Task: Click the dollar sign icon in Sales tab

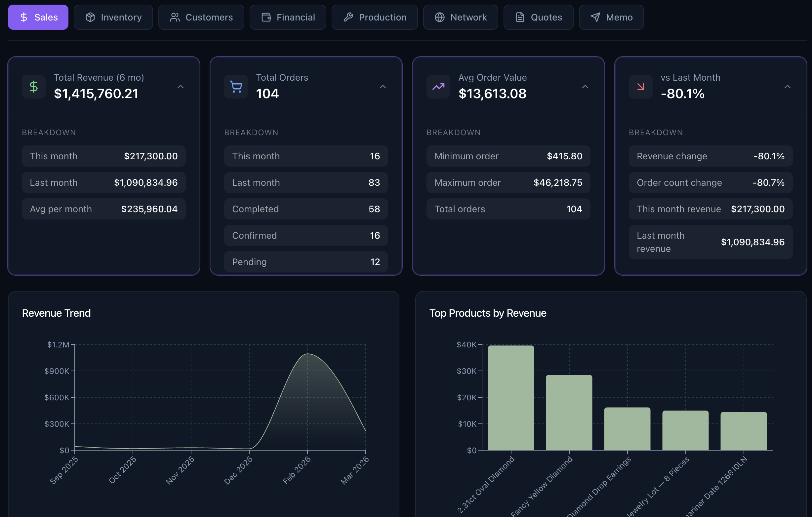Action: click(x=23, y=17)
